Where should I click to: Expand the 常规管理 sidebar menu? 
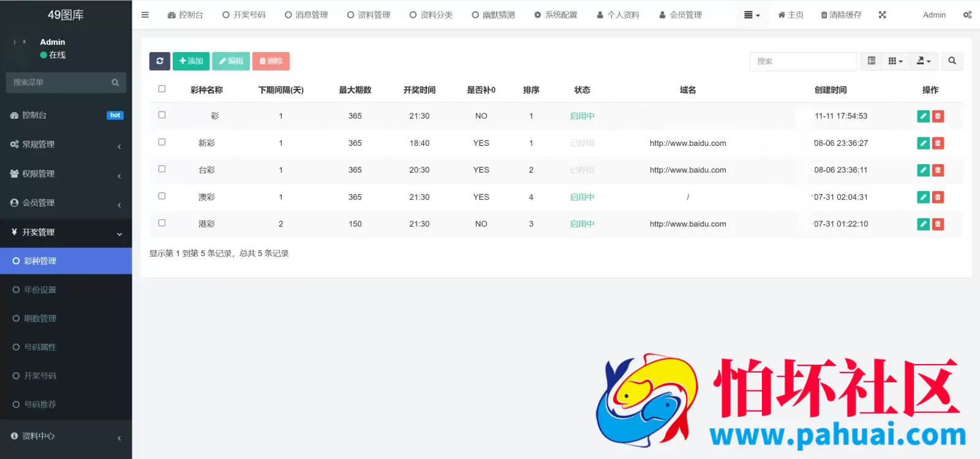click(x=66, y=145)
